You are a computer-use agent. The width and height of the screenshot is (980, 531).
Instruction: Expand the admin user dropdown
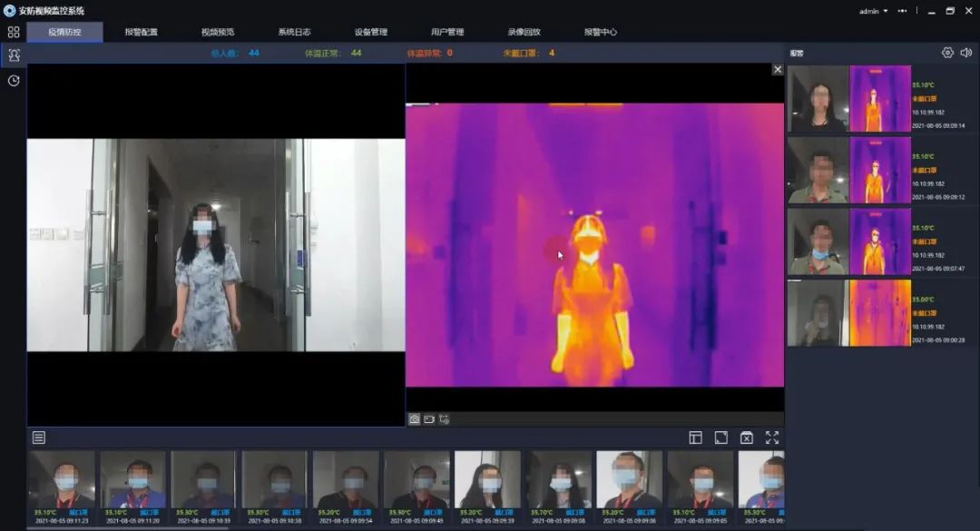pyautogui.click(x=873, y=11)
